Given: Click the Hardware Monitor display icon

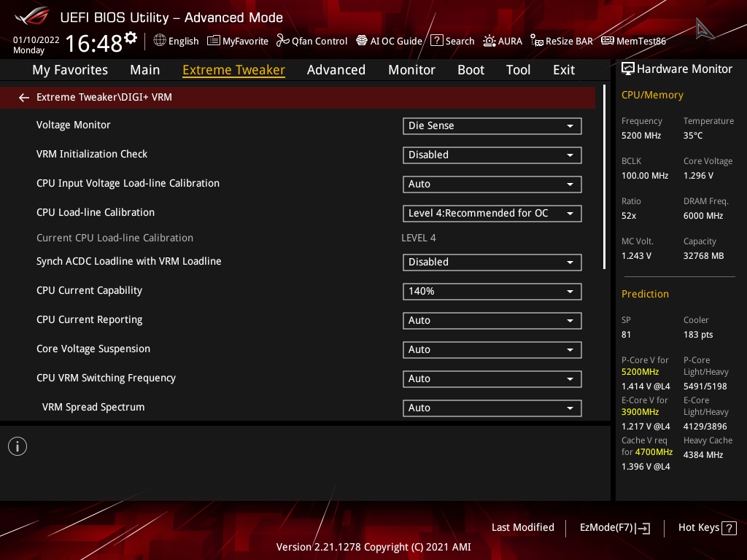Looking at the screenshot, I should coord(628,69).
